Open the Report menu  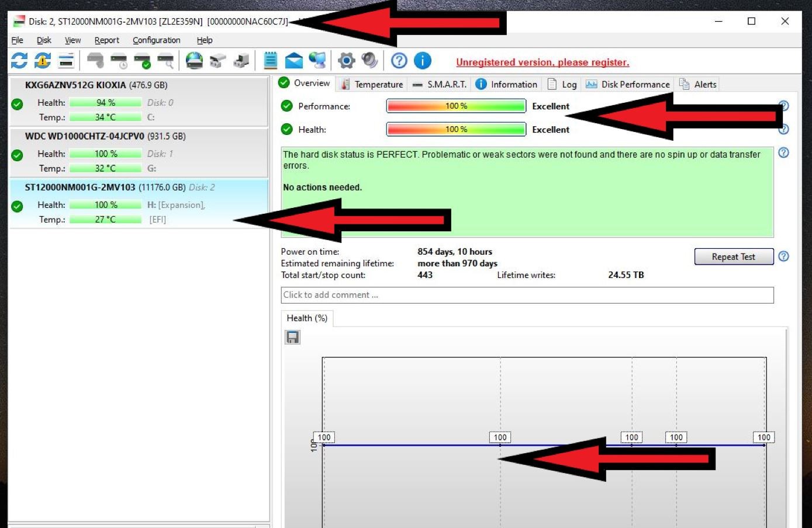point(106,40)
